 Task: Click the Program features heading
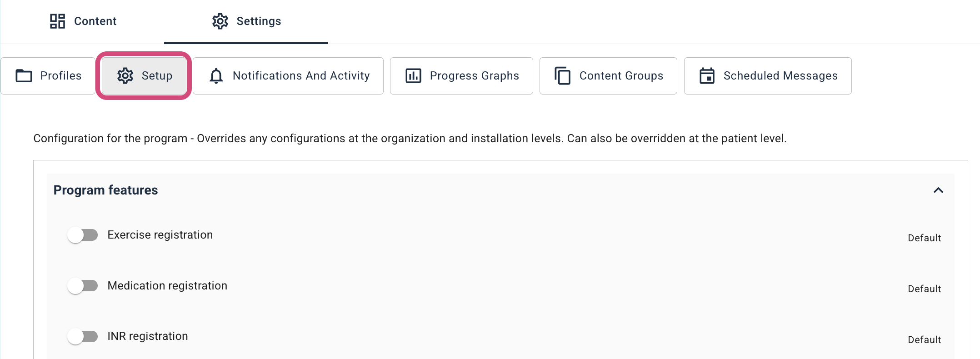[105, 190]
